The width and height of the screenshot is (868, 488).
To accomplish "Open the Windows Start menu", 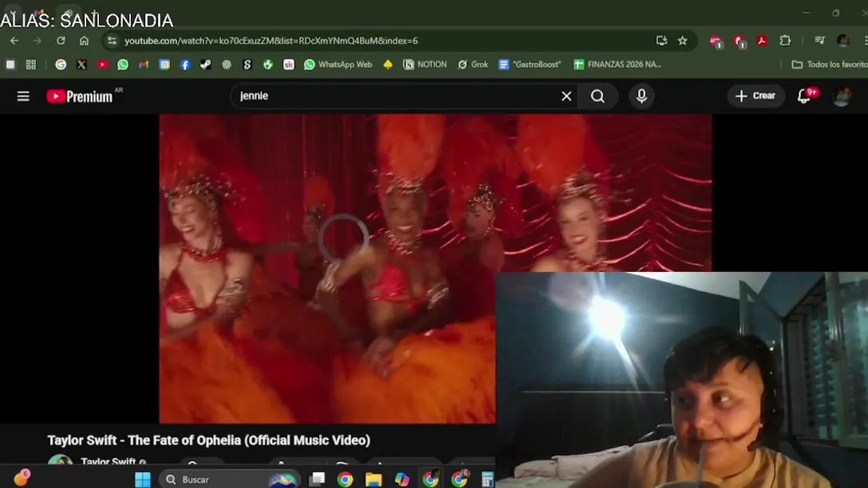I will 142,480.
